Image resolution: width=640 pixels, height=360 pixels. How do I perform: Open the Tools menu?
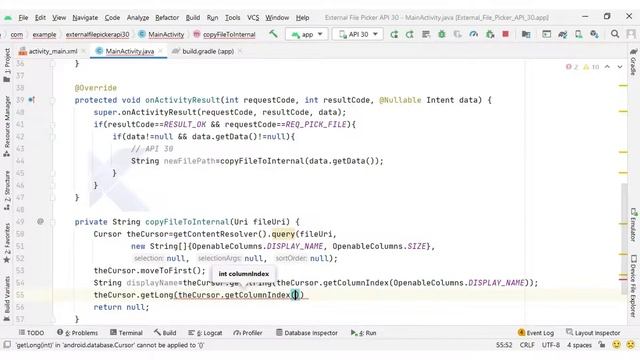pyautogui.click(x=232, y=18)
